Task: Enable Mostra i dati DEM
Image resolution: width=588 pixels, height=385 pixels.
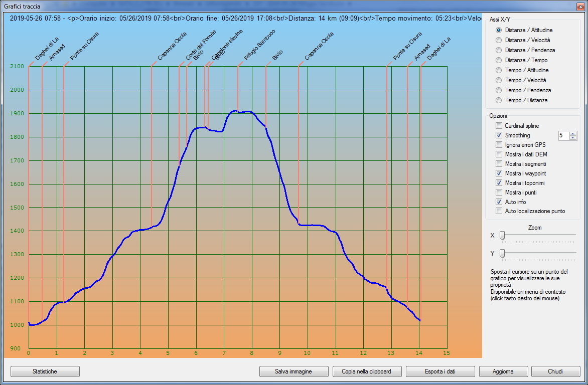Action: [x=499, y=154]
